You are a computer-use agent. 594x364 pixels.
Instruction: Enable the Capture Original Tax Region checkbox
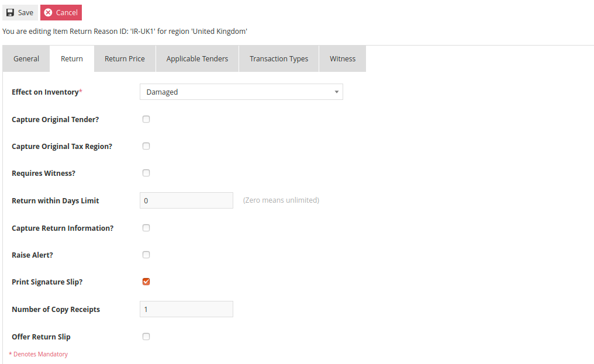[146, 146]
